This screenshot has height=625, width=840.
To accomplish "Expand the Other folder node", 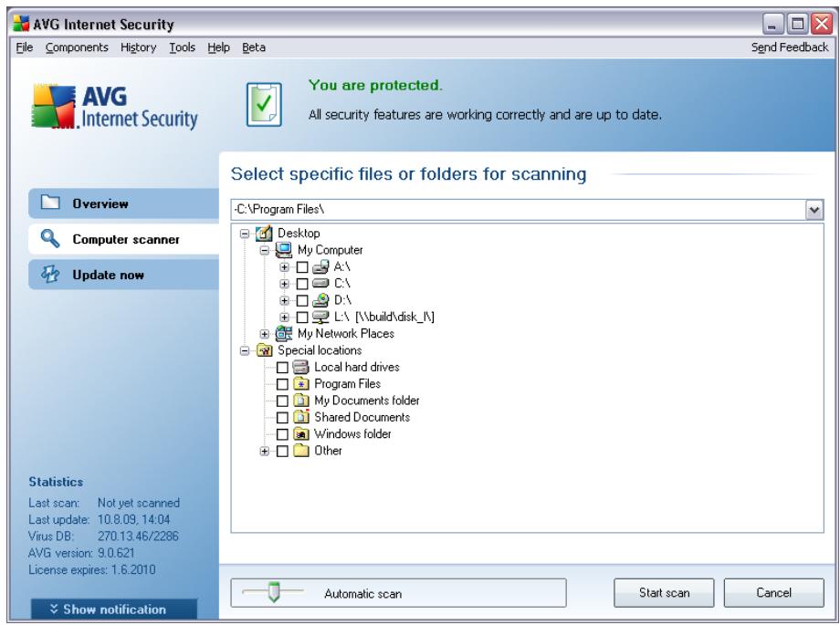I will point(264,451).
